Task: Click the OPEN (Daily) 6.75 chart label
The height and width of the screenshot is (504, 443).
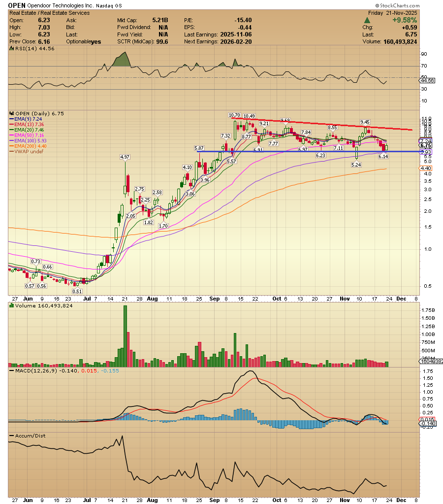Action: pos(39,113)
